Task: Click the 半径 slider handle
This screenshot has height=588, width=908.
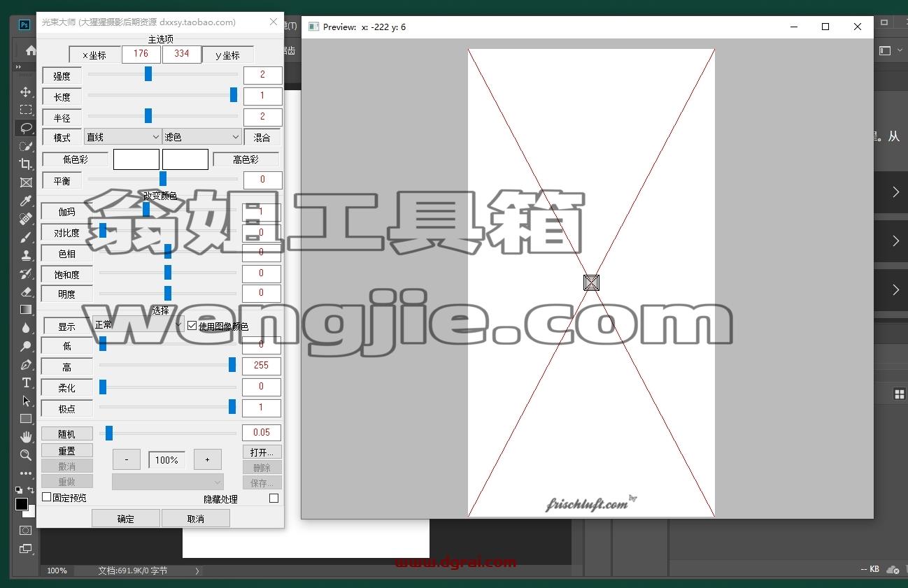Action: (x=148, y=115)
